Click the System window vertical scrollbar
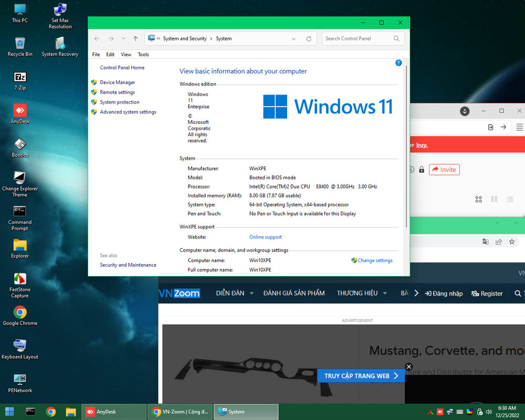Viewport: 525px width, 420px height. [x=406, y=148]
